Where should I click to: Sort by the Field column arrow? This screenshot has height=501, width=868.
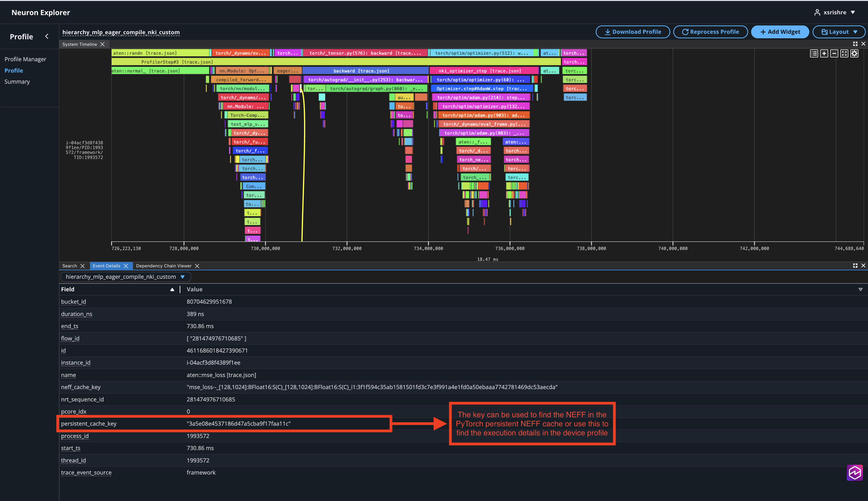click(x=172, y=289)
